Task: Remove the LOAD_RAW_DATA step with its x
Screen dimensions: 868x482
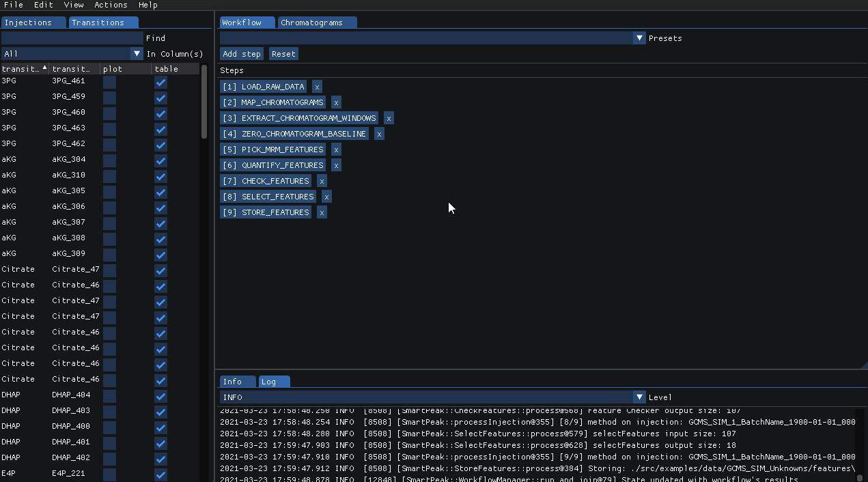Action: click(317, 87)
